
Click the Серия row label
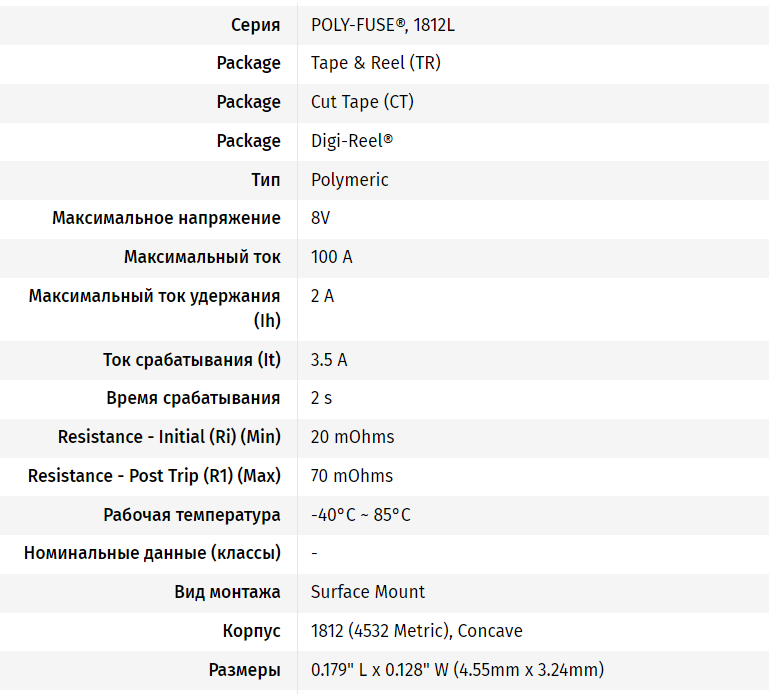pyautogui.click(x=255, y=24)
